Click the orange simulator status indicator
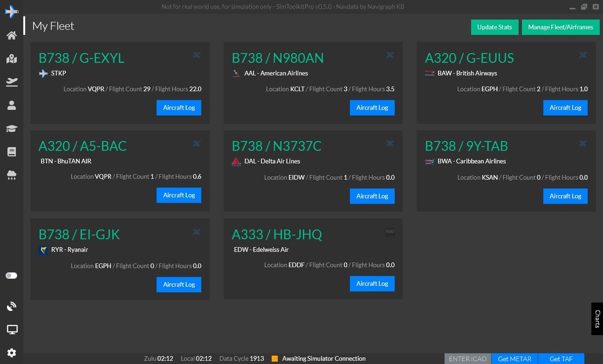This screenshot has width=603, height=364. point(275,359)
